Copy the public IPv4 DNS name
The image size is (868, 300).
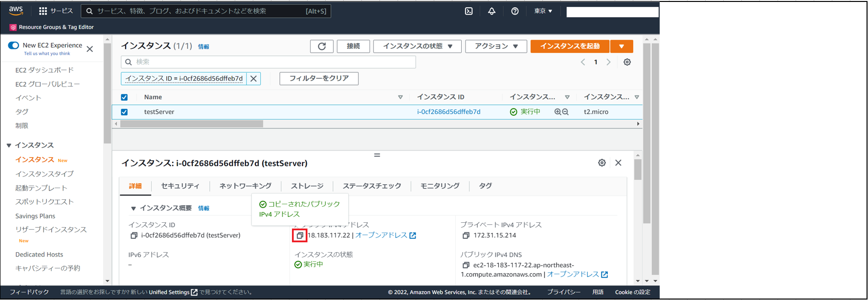click(x=466, y=265)
